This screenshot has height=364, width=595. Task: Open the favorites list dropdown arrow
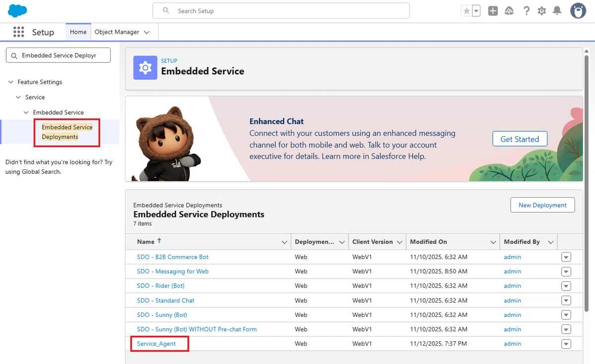[476, 11]
